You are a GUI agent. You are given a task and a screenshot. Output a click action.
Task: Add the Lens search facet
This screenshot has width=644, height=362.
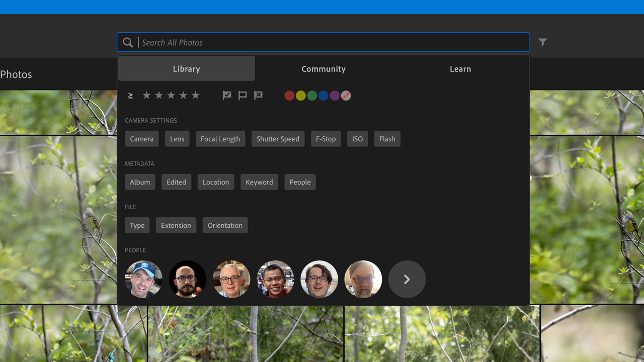(177, 139)
